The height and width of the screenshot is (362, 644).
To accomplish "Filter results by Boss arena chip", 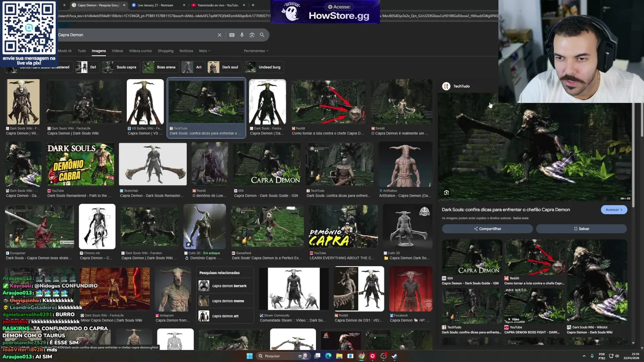I will [159, 67].
